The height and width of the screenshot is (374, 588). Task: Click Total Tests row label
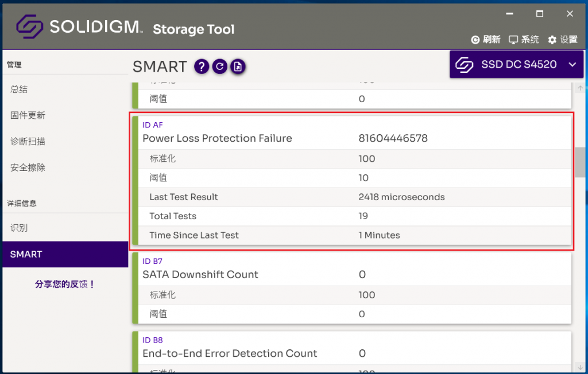173,216
